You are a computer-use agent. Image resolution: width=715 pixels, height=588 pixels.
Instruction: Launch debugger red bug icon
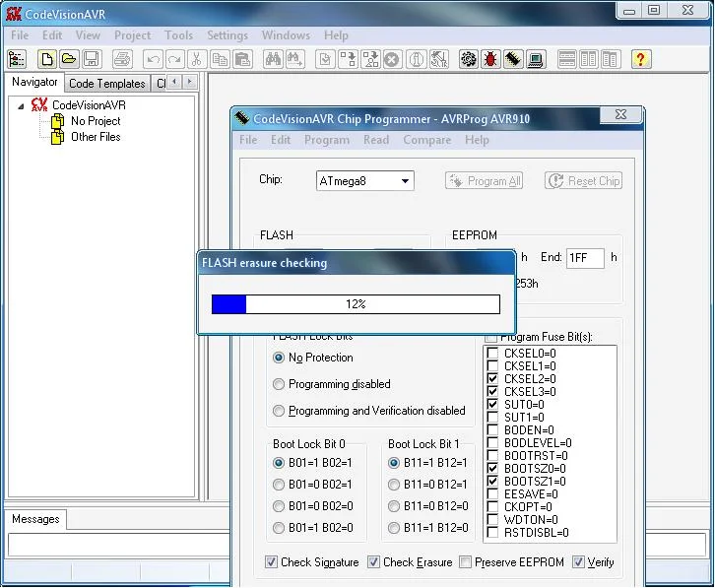click(x=490, y=59)
